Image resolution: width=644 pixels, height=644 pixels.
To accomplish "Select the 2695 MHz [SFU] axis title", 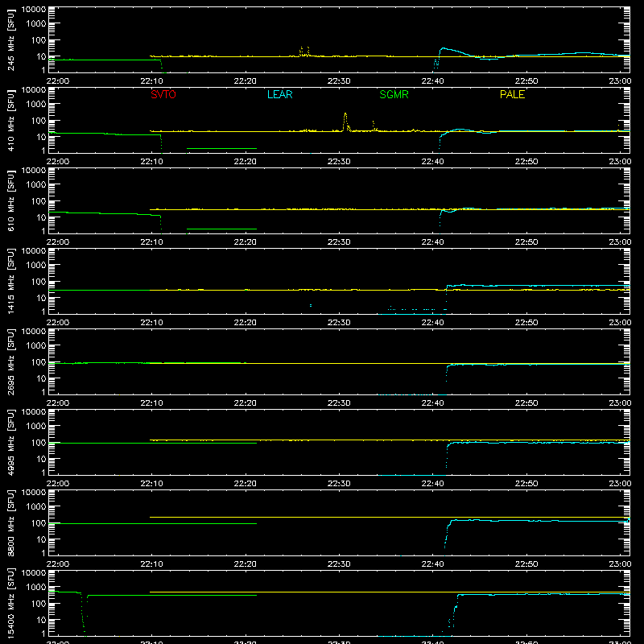I will [11, 361].
